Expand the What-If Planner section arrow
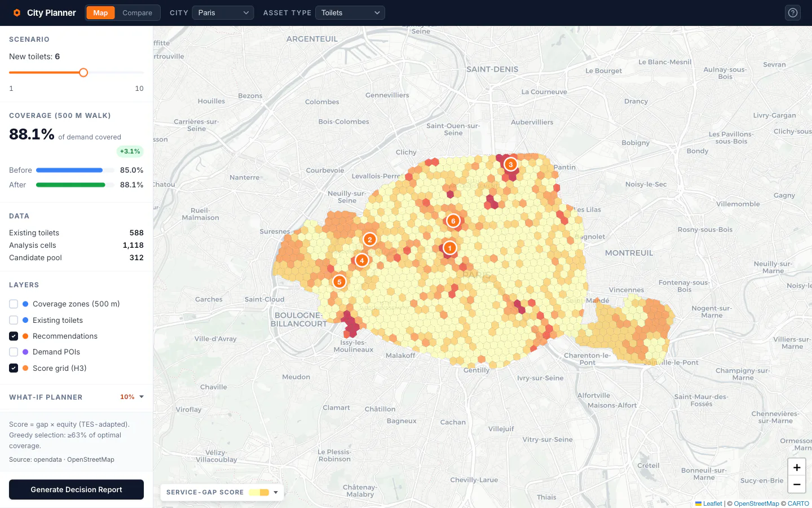 (142, 397)
